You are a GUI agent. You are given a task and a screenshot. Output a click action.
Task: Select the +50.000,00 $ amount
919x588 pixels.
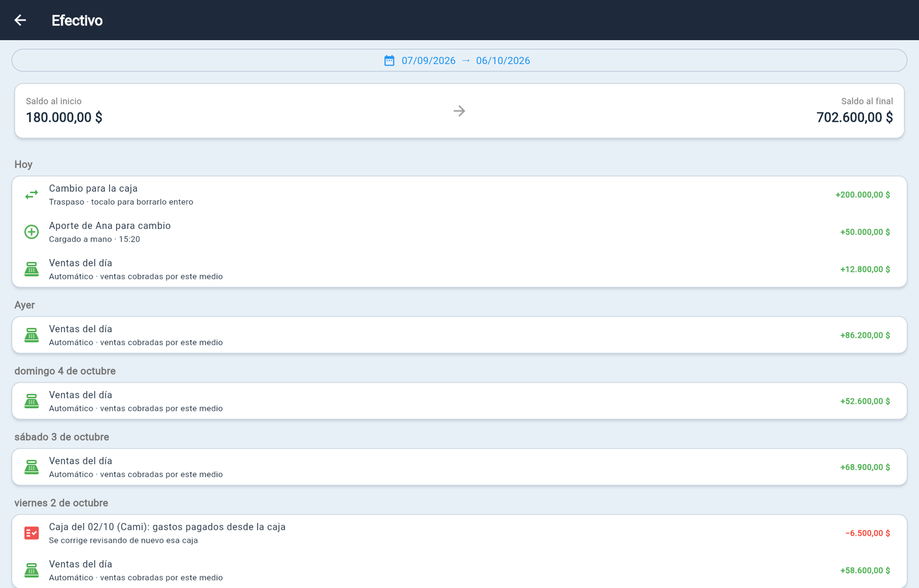(x=865, y=232)
